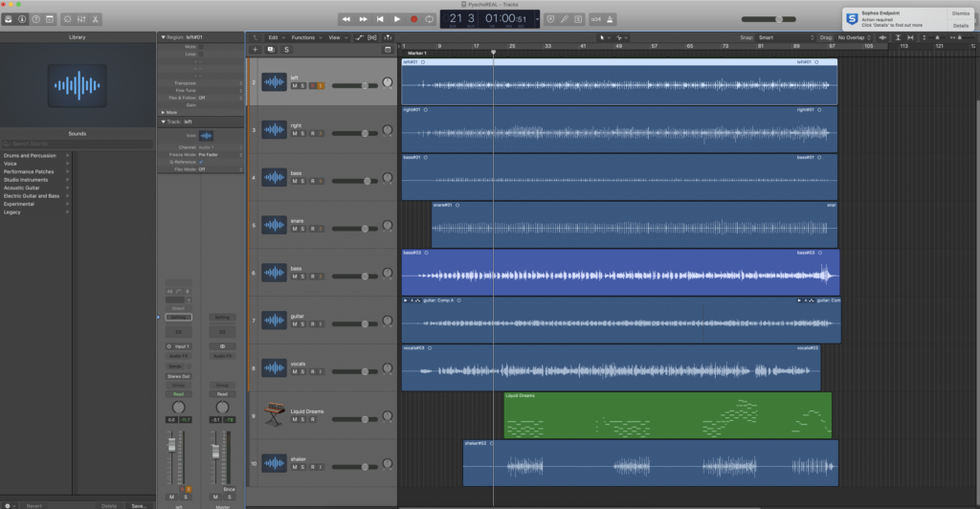Click the Fast Forward transport button

pos(363,19)
